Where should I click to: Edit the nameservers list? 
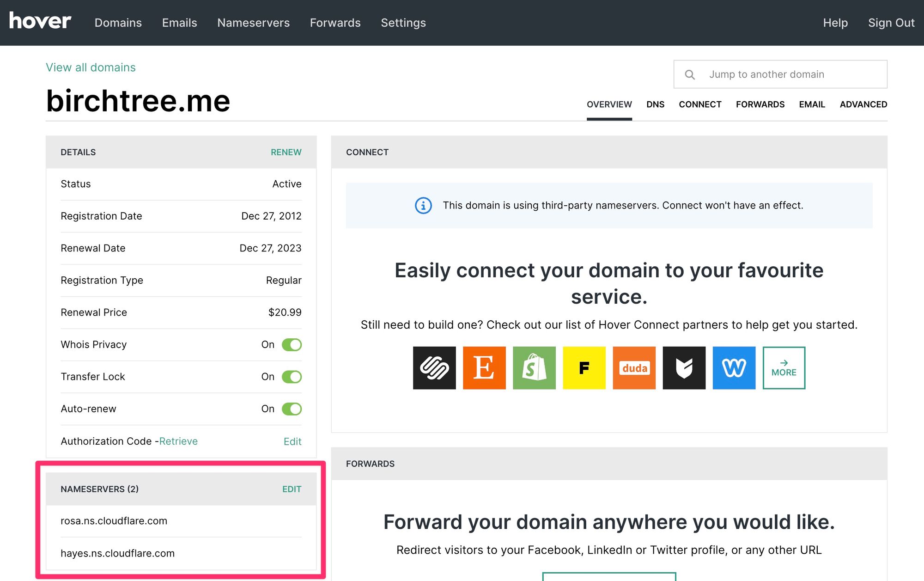point(292,489)
